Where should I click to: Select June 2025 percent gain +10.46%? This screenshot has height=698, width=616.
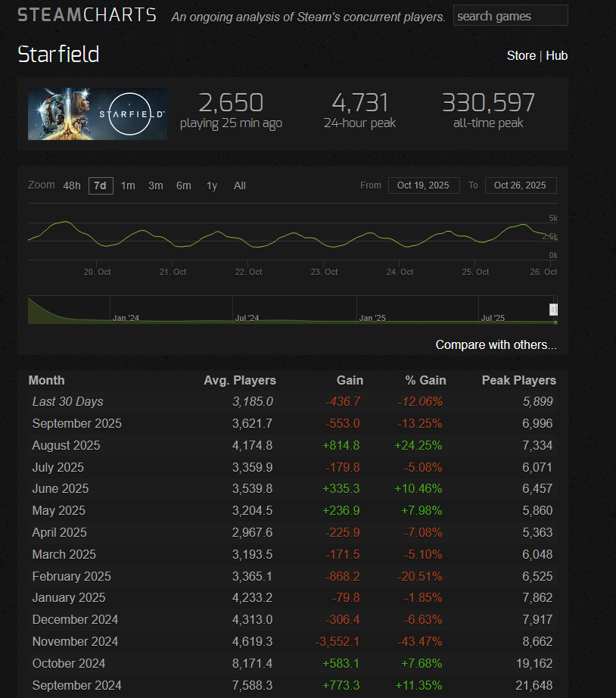[x=418, y=489]
